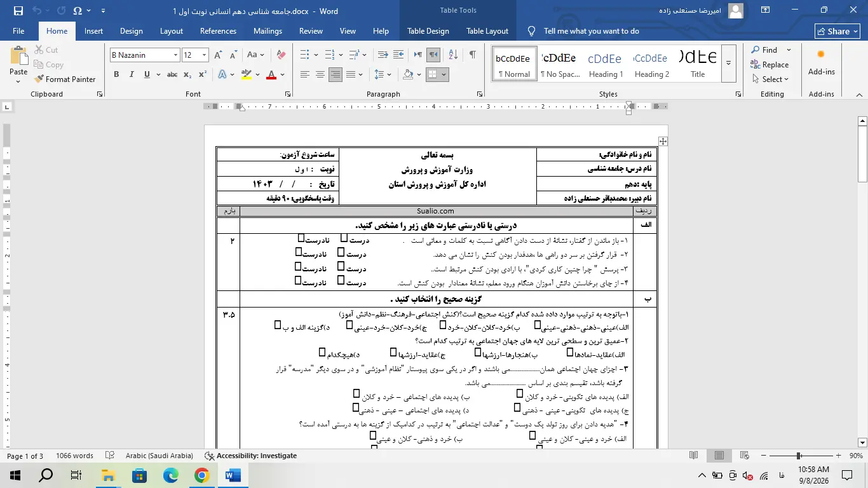Click the zoom slider handle
The image size is (868, 488).
[799, 456]
